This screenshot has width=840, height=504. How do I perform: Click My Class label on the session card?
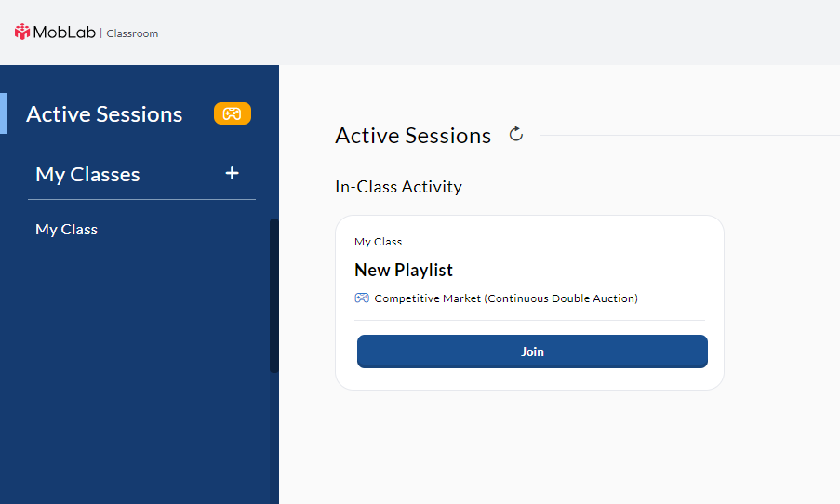pos(378,242)
